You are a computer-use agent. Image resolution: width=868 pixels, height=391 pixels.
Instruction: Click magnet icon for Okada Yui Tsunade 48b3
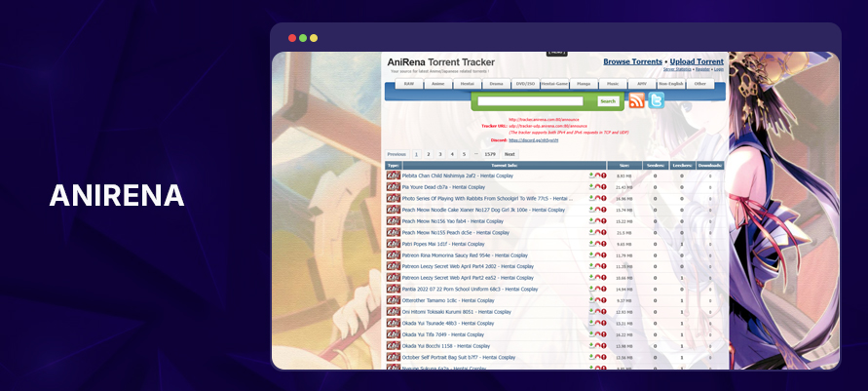(x=597, y=324)
